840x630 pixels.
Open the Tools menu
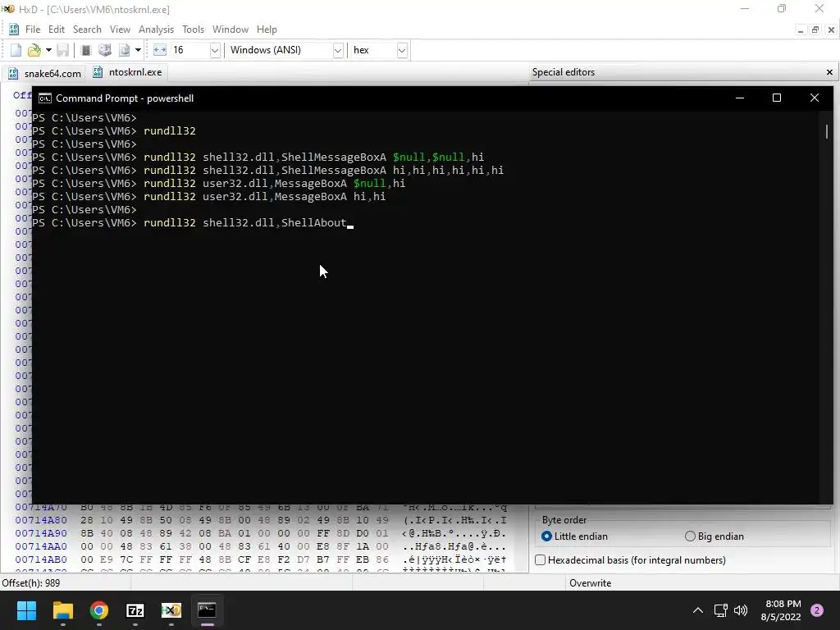tap(193, 30)
